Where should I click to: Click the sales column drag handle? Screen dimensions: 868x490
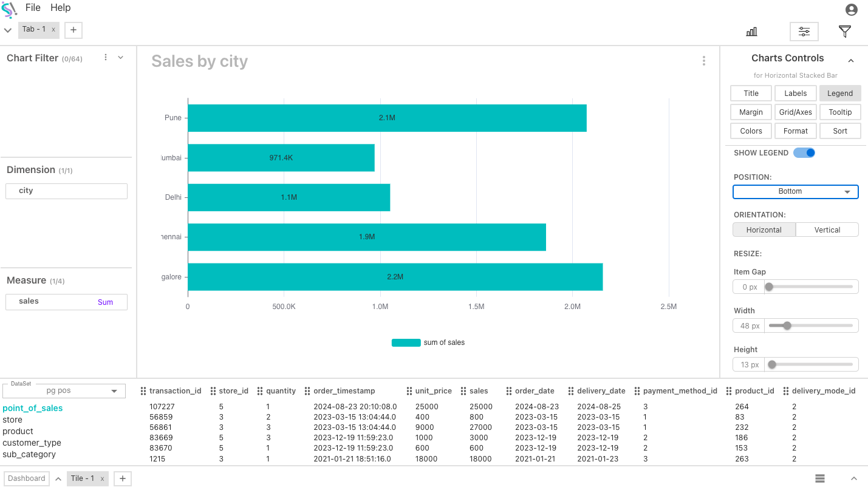(x=463, y=391)
